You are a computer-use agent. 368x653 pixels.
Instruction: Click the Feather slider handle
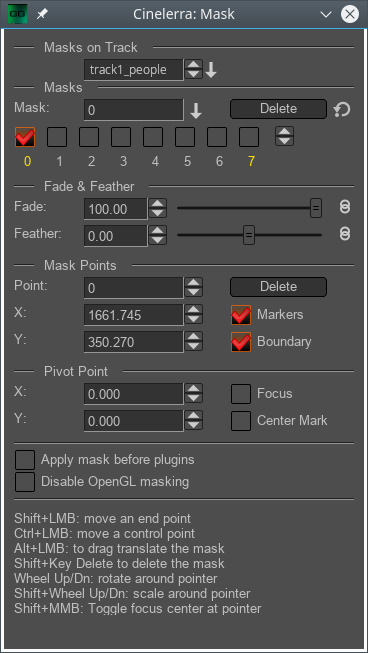click(249, 235)
